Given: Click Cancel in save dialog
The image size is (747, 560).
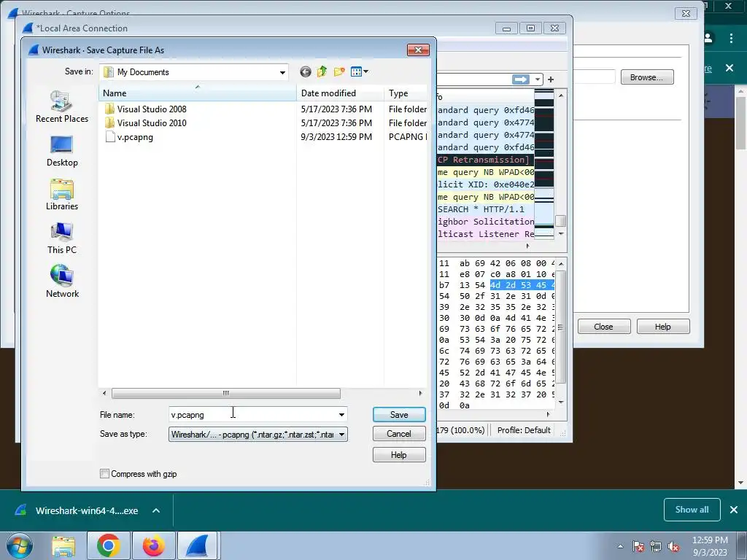Looking at the screenshot, I should 399,434.
